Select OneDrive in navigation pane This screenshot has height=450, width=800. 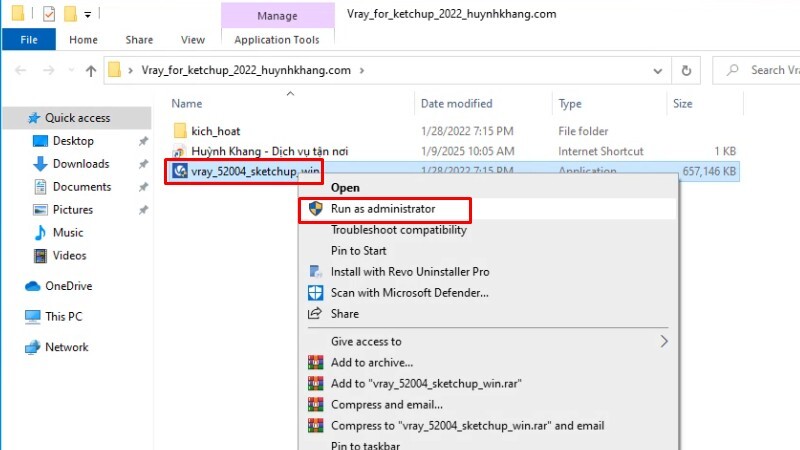tap(68, 286)
